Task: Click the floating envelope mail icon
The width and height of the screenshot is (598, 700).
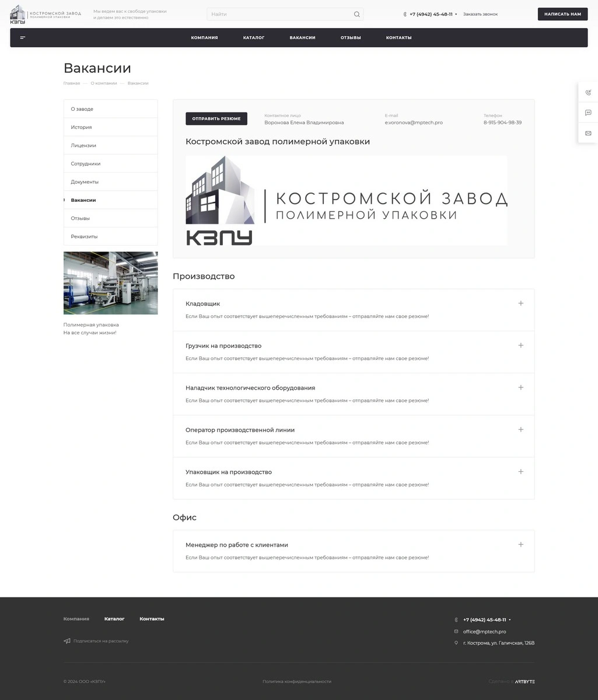Action: [588, 133]
